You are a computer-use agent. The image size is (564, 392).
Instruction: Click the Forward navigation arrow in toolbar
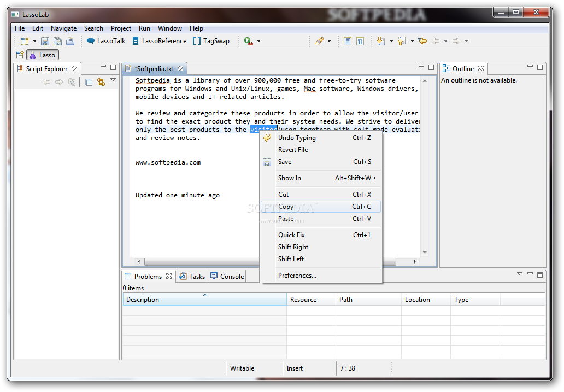click(456, 41)
